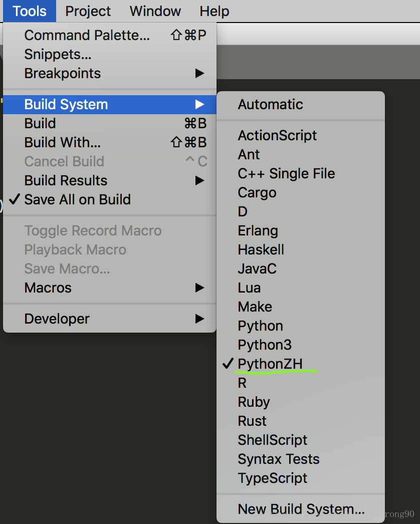Select Automatic build system
This screenshot has width=420, height=524.
(x=301, y=104)
